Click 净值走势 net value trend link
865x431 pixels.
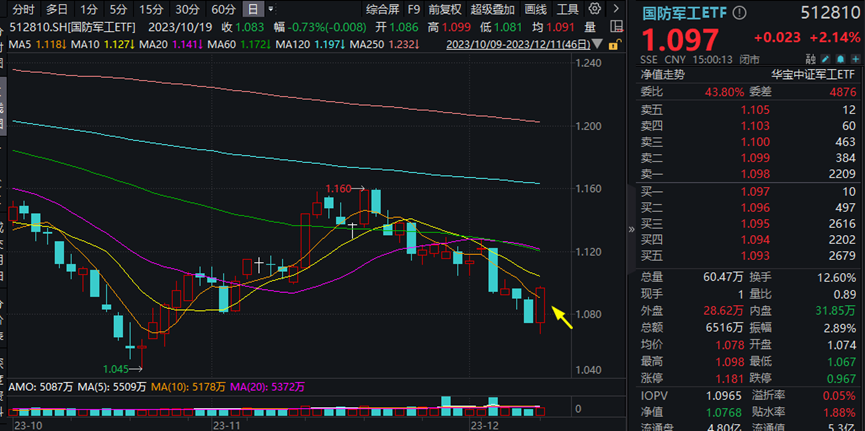click(x=664, y=75)
